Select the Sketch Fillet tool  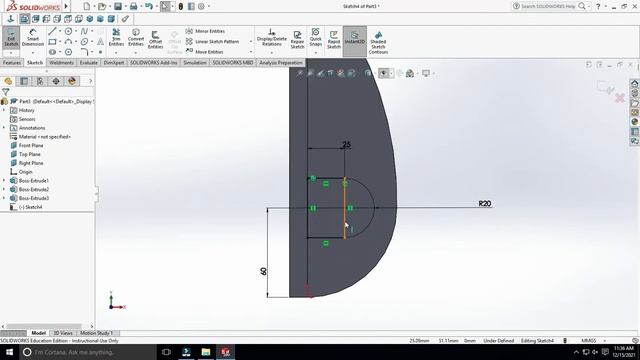[x=84, y=52]
